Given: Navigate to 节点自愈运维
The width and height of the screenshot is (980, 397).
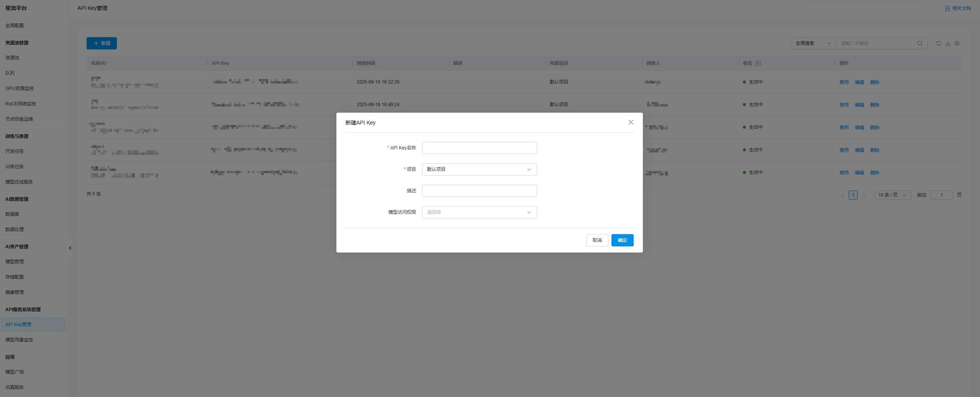Looking at the screenshot, I should pos(19,119).
